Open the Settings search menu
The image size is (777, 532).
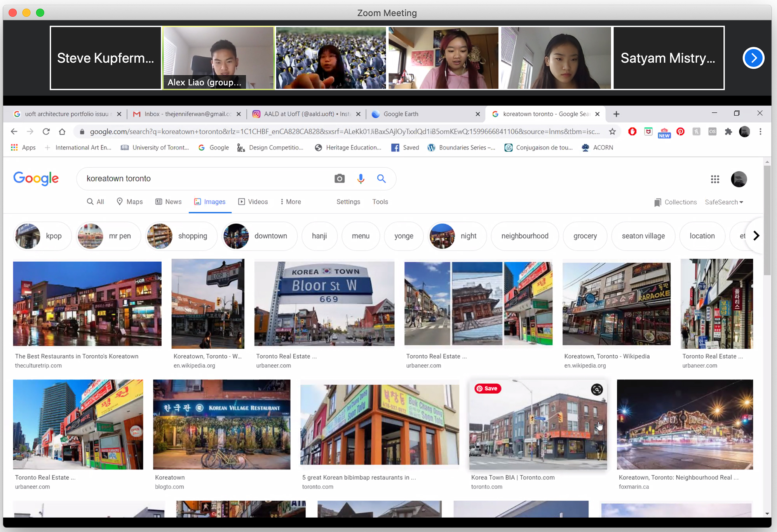click(348, 202)
